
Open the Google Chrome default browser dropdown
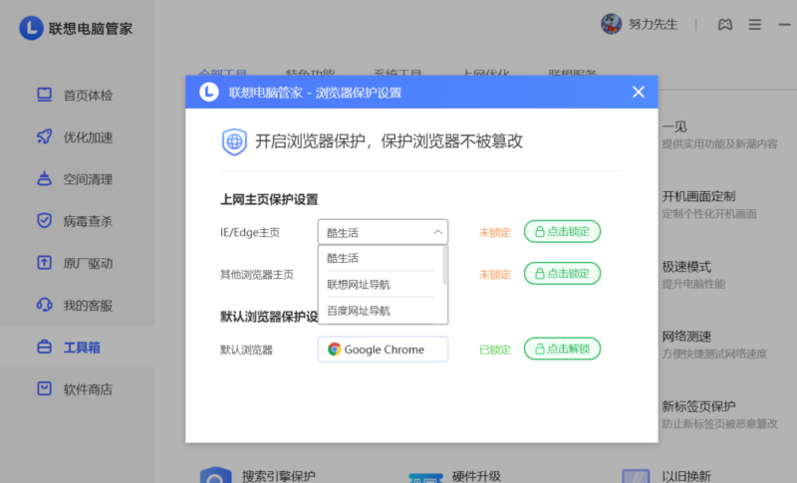click(x=383, y=349)
